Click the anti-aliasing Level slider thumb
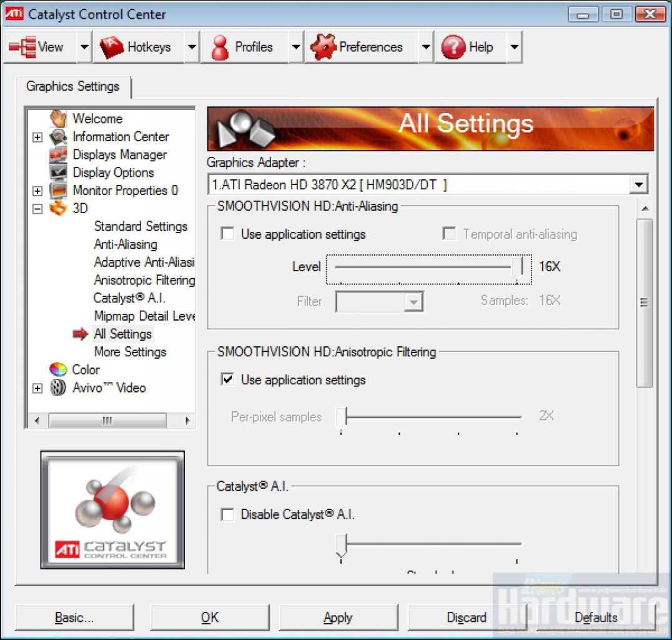 pyautogui.click(x=518, y=268)
